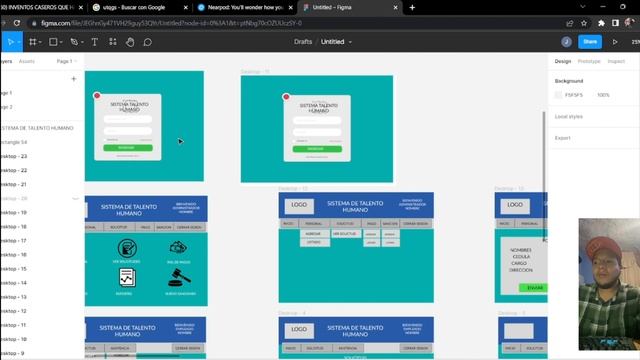Close the Untitled – Figma browser tab
Screen dimensions: 640x360
[x=395, y=7]
